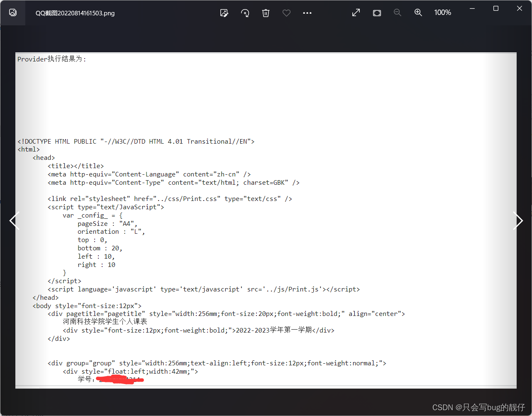Click the '<title></title>' line

[76, 166]
